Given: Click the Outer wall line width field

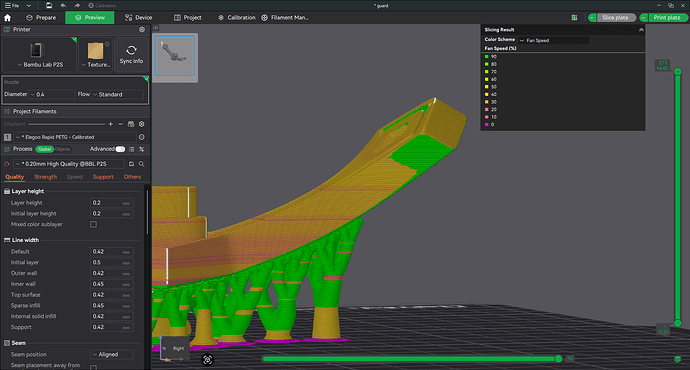Looking at the screenshot, I should (x=111, y=273).
